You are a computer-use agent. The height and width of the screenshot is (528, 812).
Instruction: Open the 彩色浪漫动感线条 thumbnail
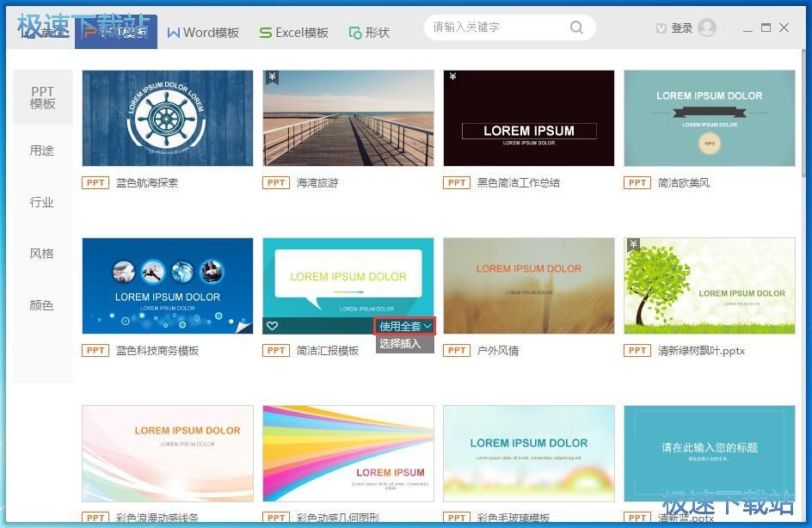click(x=168, y=453)
